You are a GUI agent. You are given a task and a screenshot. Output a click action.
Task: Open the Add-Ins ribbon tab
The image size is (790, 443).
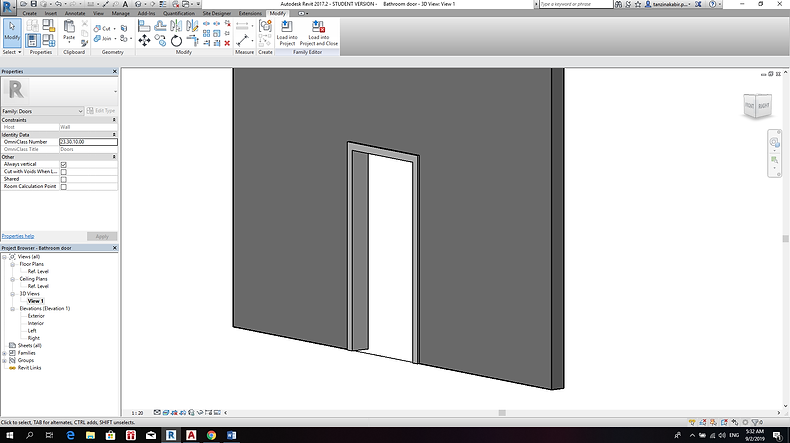coord(146,13)
